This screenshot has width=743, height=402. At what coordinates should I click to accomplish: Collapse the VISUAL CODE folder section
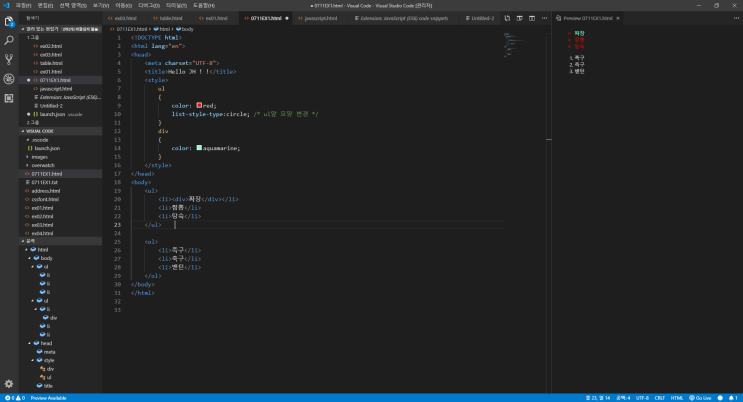[x=22, y=131]
